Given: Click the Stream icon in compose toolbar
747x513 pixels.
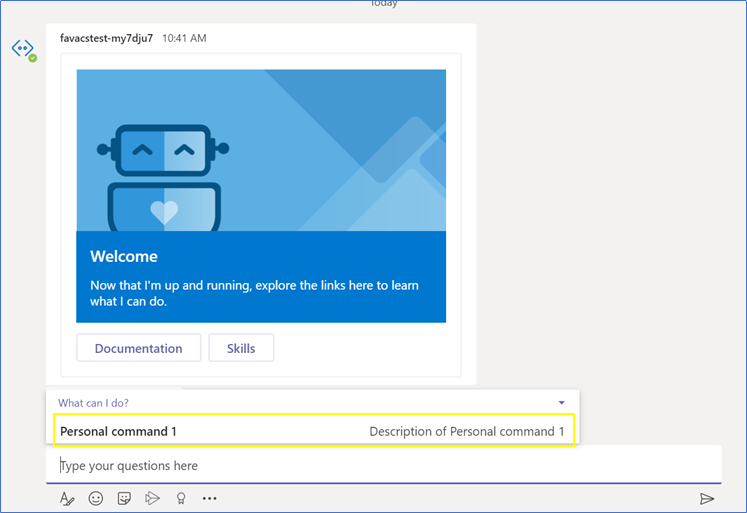Looking at the screenshot, I should point(152,498).
